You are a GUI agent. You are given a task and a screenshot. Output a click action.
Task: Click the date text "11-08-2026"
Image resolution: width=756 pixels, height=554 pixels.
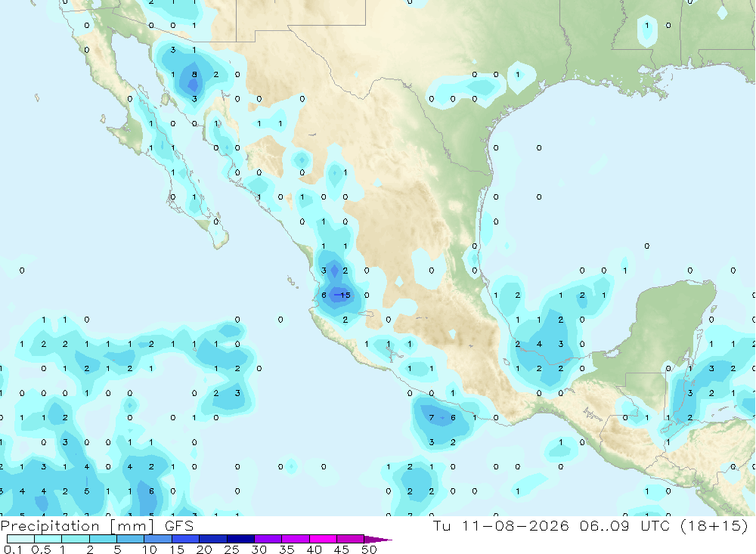(x=515, y=525)
